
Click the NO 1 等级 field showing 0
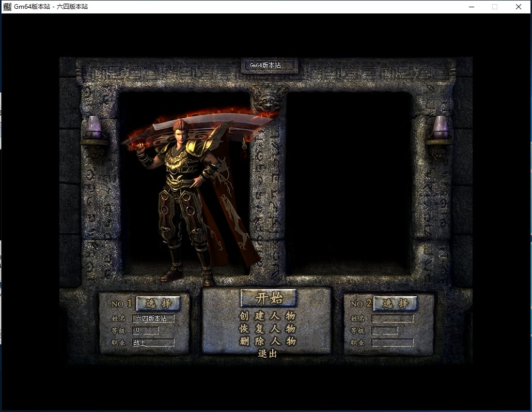146,330
